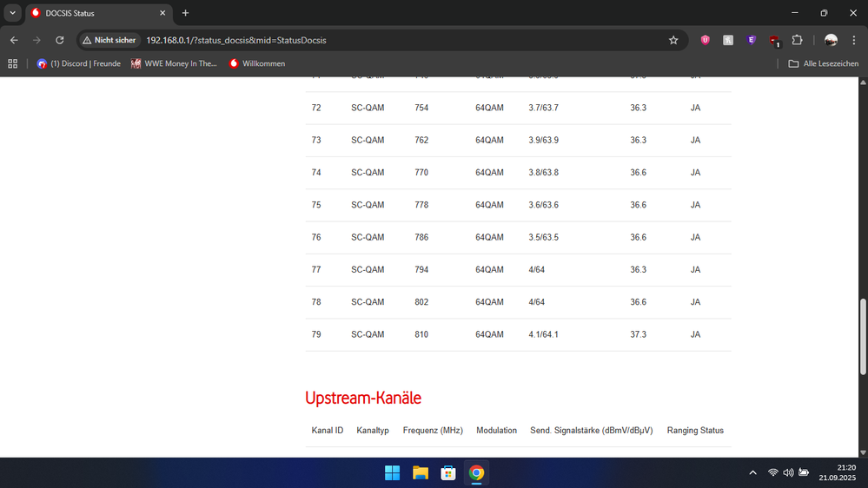This screenshot has height=488, width=868.
Task: Click signal value 3.7/63.7
Action: pos(543,108)
